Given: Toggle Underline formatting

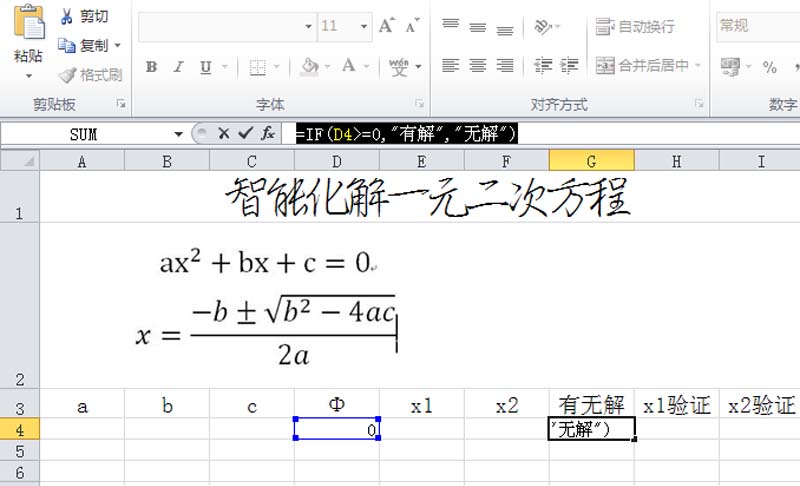Looking at the screenshot, I should coord(206,67).
